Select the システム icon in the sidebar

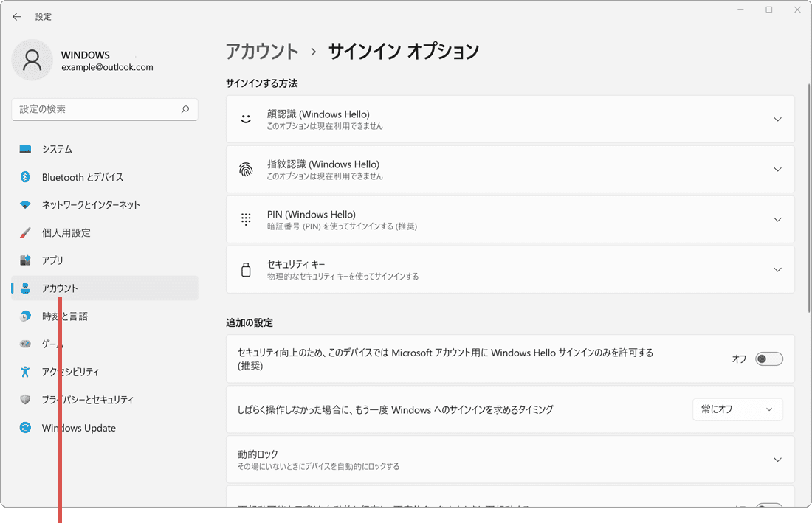click(x=24, y=149)
